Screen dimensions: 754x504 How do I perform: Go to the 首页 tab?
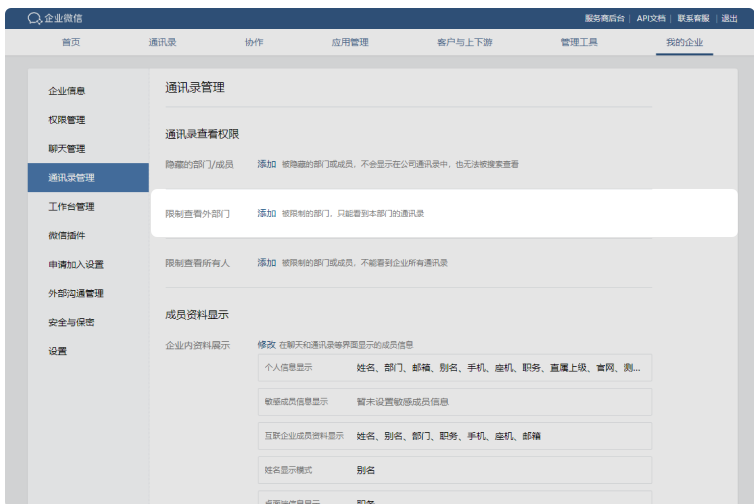70,42
